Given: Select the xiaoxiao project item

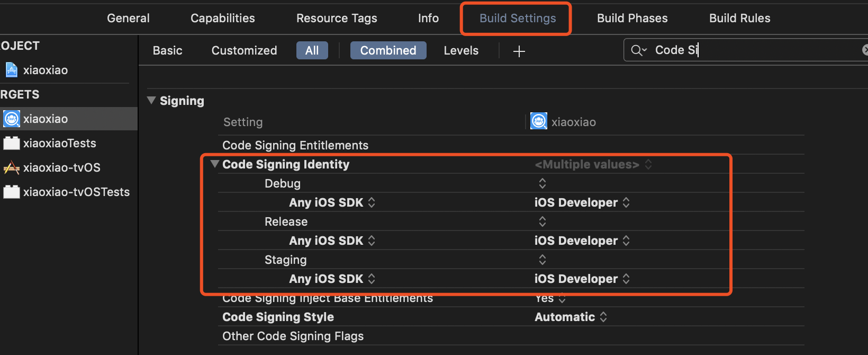Looking at the screenshot, I should [x=46, y=70].
